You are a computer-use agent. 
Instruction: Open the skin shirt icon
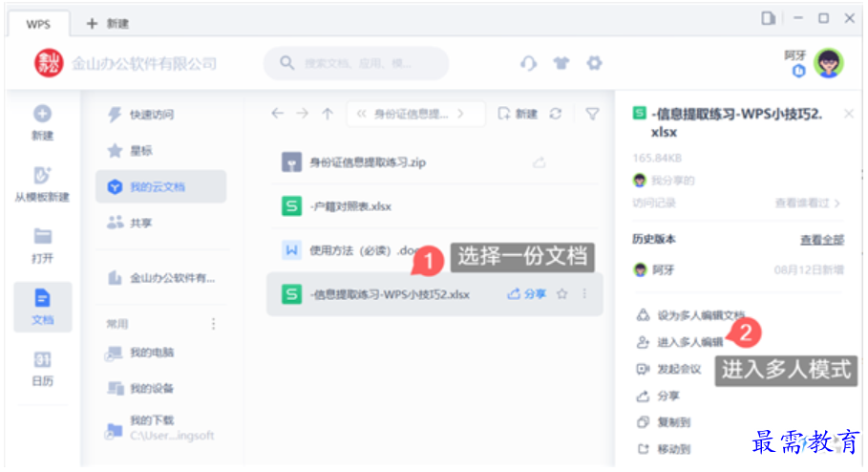click(561, 63)
